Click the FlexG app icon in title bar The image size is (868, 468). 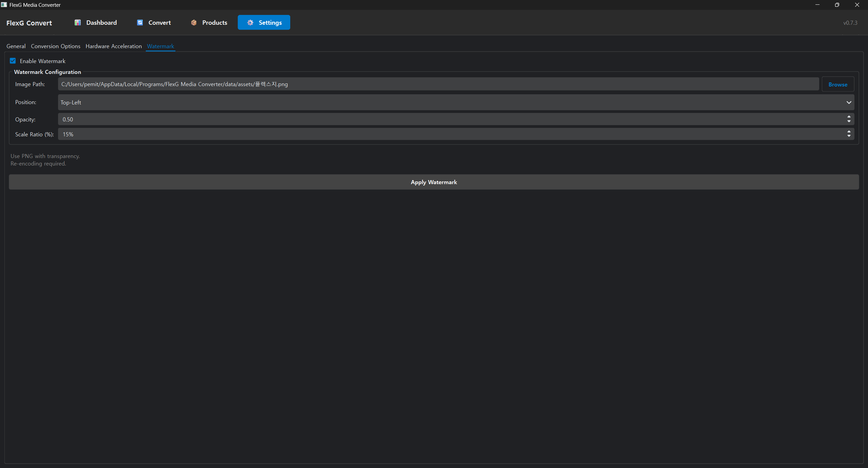[4, 5]
